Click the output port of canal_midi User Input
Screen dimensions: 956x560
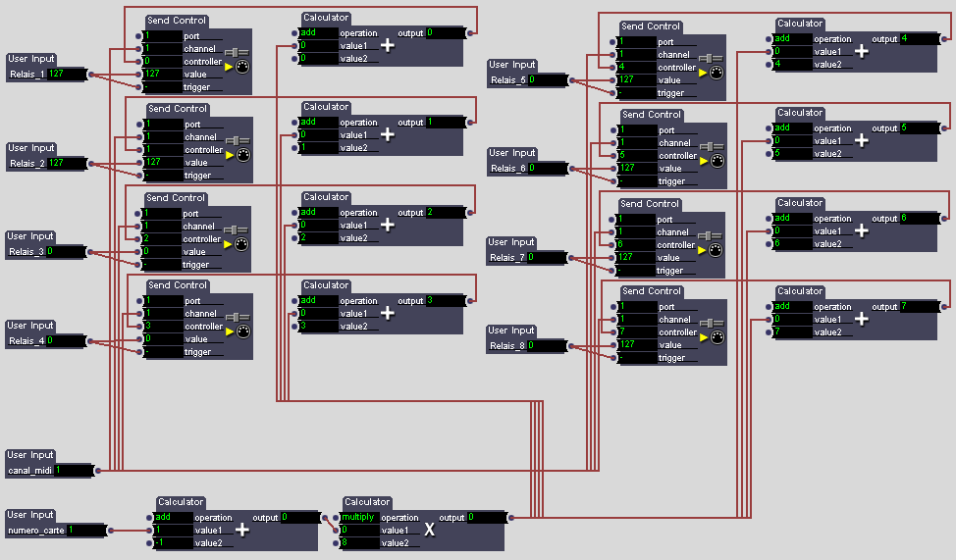pyautogui.click(x=97, y=470)
